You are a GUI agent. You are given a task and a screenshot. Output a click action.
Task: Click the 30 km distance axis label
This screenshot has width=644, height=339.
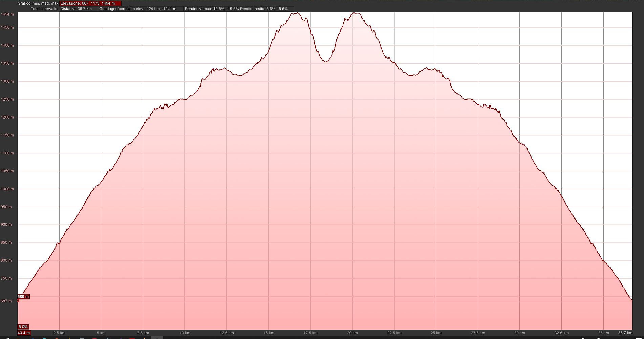(520, 333)
